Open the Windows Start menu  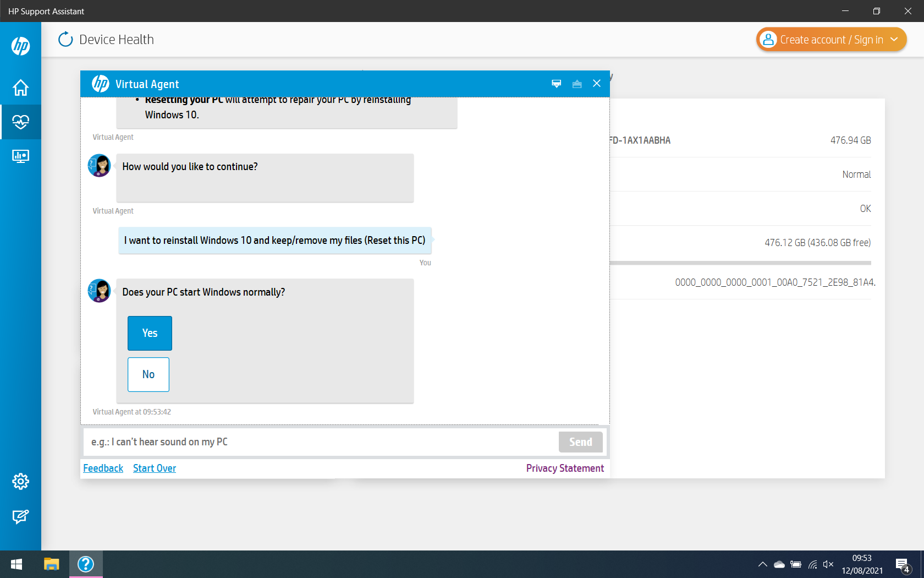(x=16, y=564)
